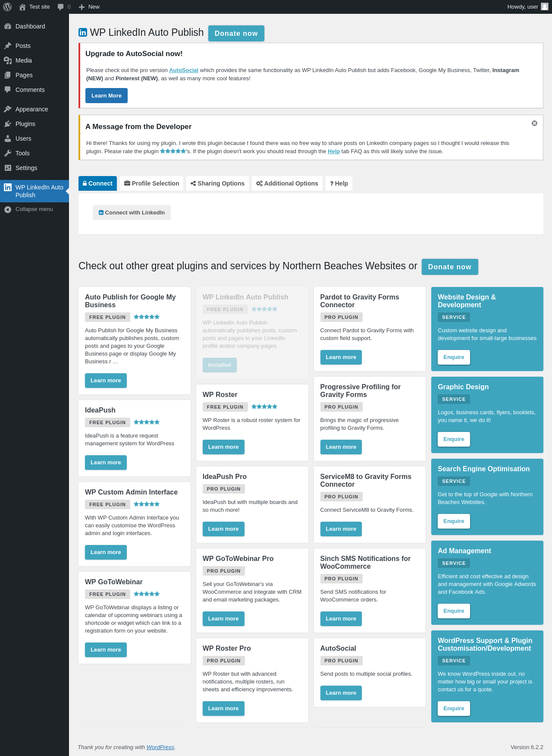This screenshot has width=552, height=756.
Task: Click Enquire on Graphic Design card
Action: coord(454,439)
